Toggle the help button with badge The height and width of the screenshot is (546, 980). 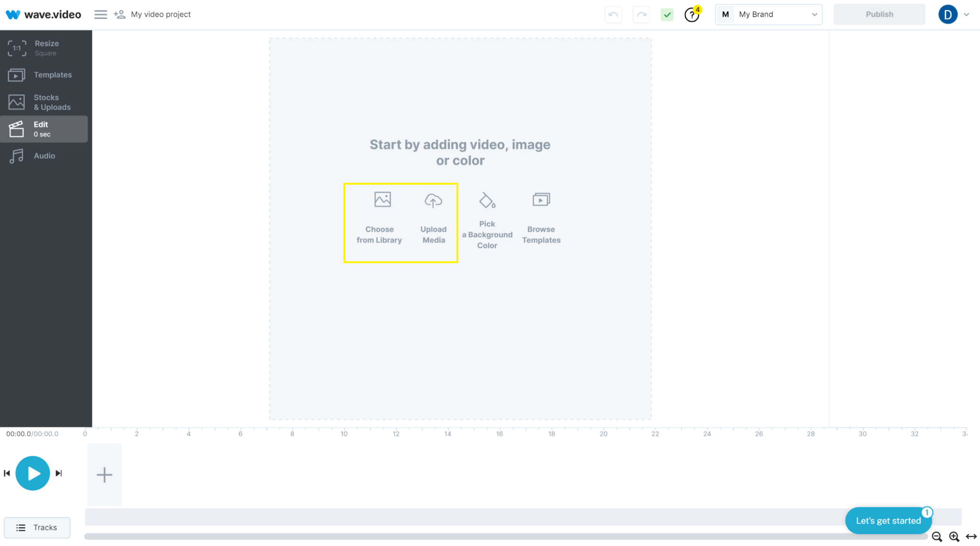(692, 14)
